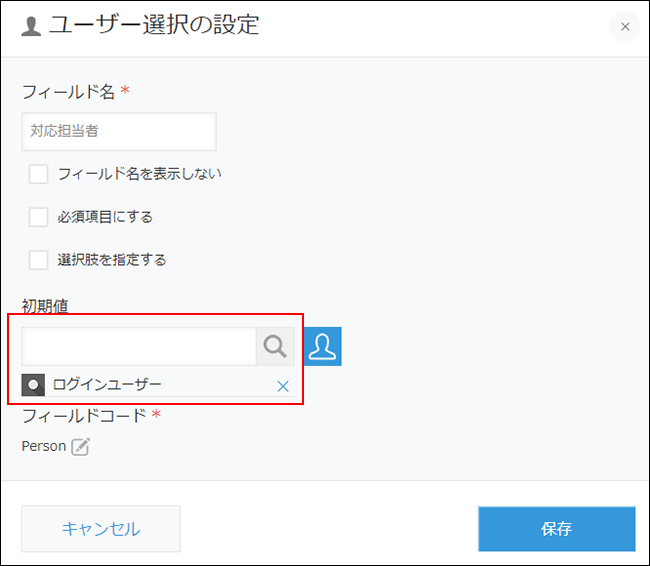650x566 pixels.
Task: Click the キャンセル button
Action: pos(101,529)
